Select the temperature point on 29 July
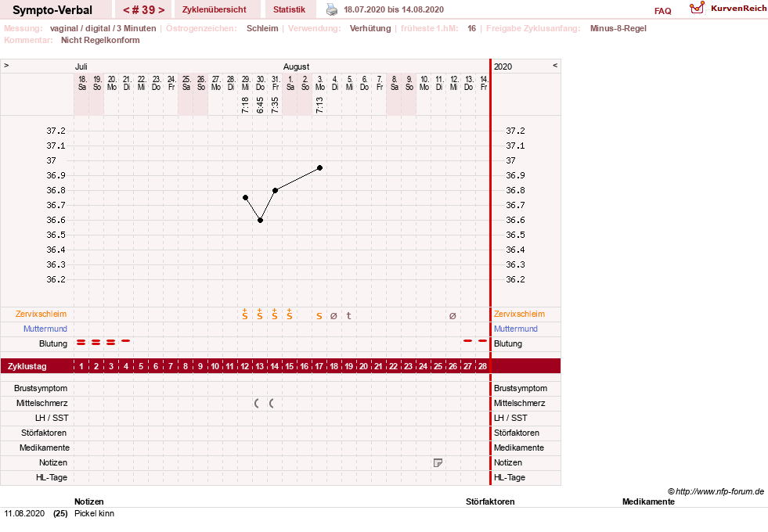The width and height of the screenshot is (768, 532). click(245, 198)
